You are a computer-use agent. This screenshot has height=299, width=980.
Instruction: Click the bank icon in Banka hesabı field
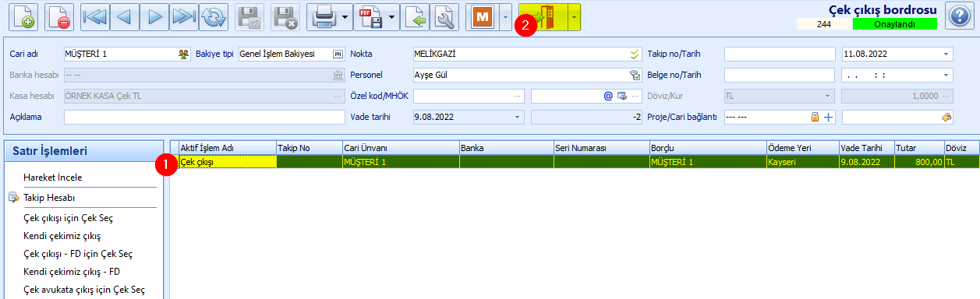[338, 75]
